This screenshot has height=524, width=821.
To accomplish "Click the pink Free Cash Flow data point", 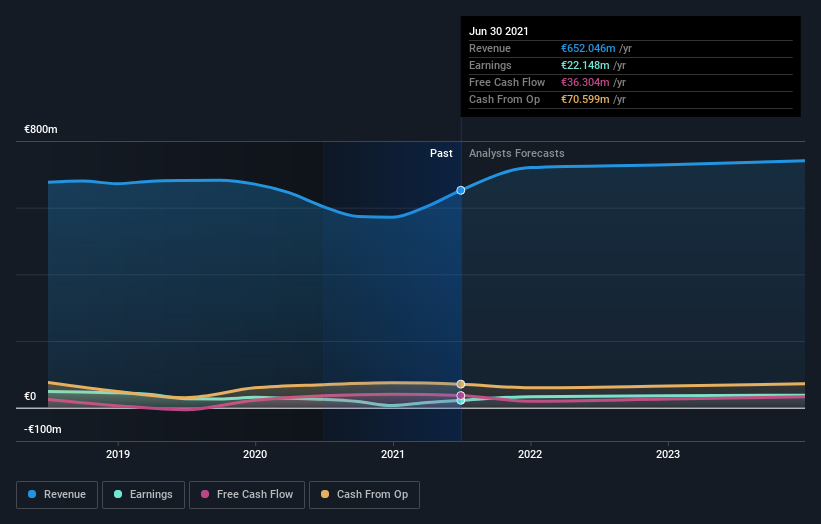I will coord(461,395).
